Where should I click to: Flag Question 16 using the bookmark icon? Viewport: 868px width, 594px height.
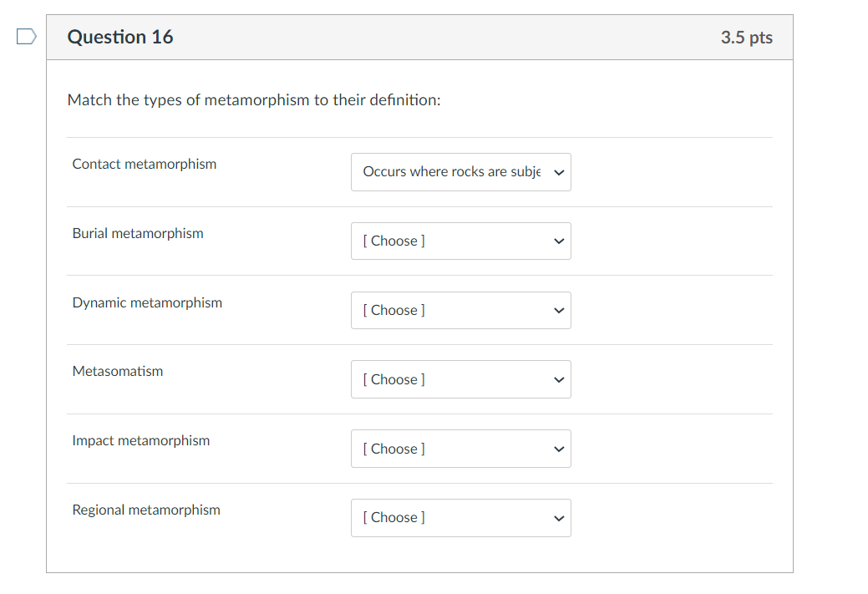26,37
